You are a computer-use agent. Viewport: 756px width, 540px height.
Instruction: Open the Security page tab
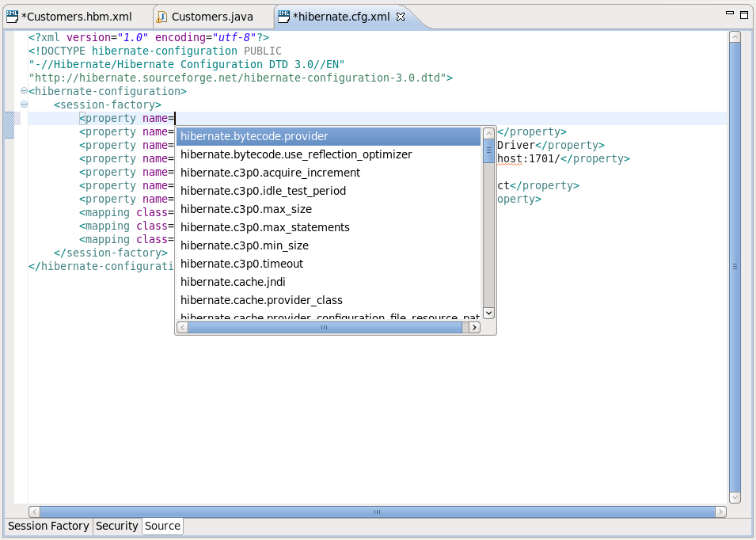click(x=117, y=526)
